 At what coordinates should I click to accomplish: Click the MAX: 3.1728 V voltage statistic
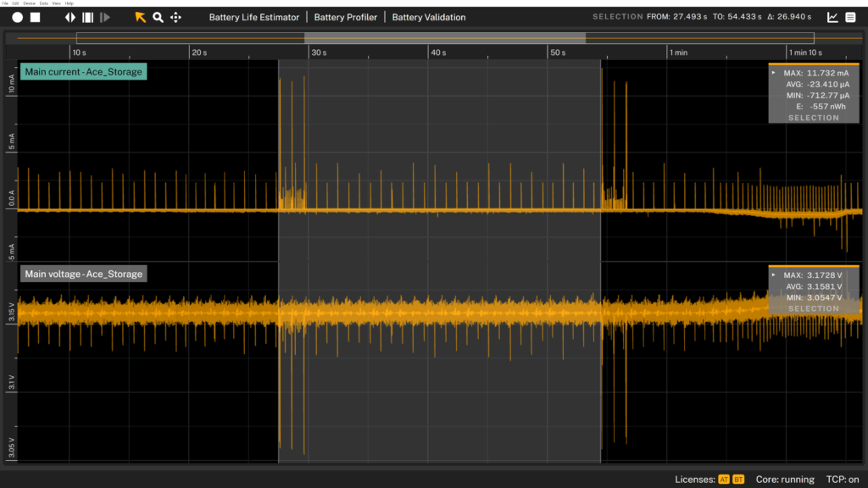coord(813,275)
